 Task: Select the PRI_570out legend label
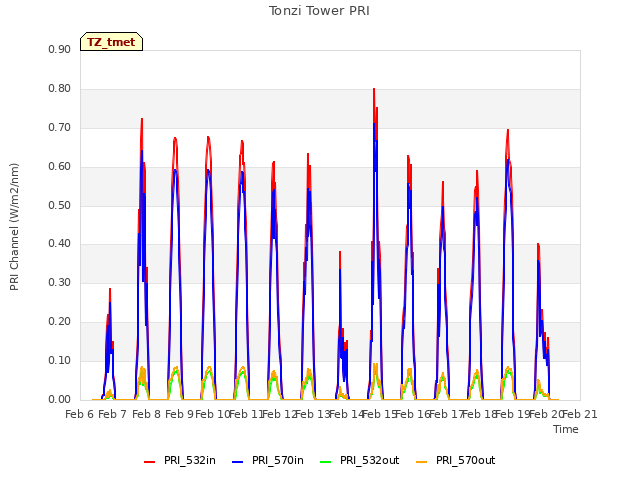pos(466,460)
